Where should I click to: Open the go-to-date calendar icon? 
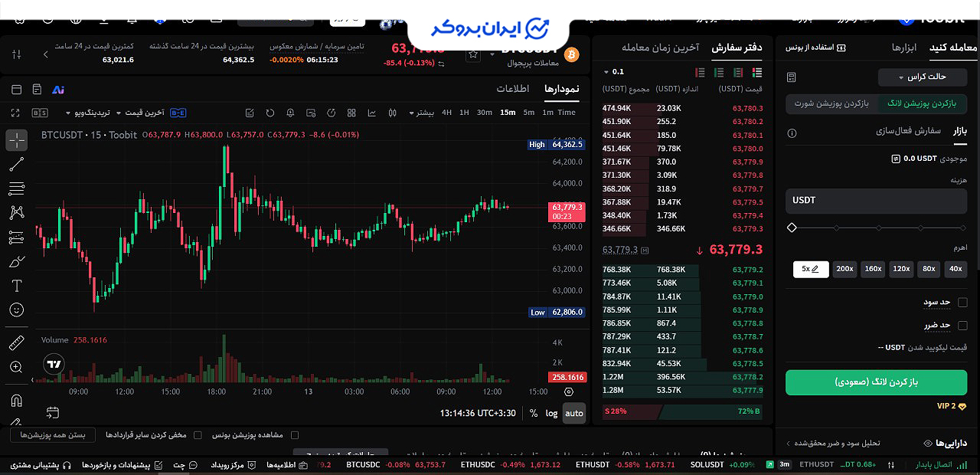[52, 412]
